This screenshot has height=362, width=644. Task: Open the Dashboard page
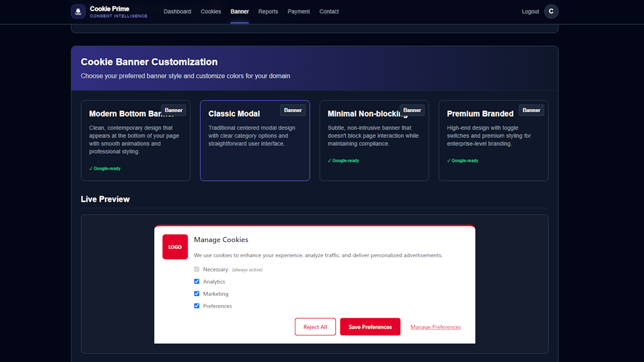point(178,12)
